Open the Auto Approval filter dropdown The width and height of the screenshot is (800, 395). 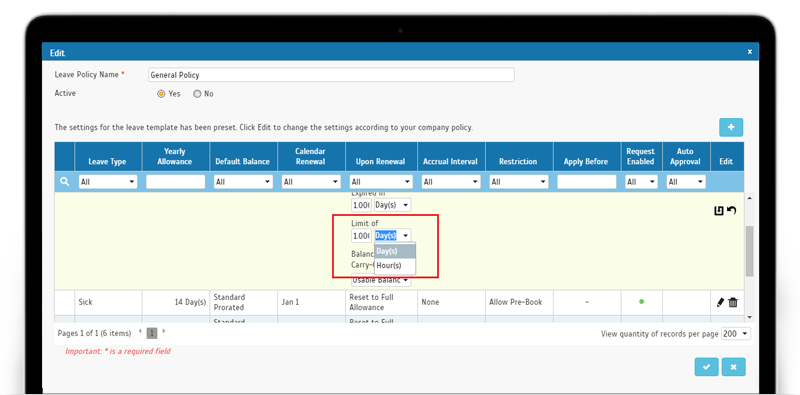686,182
